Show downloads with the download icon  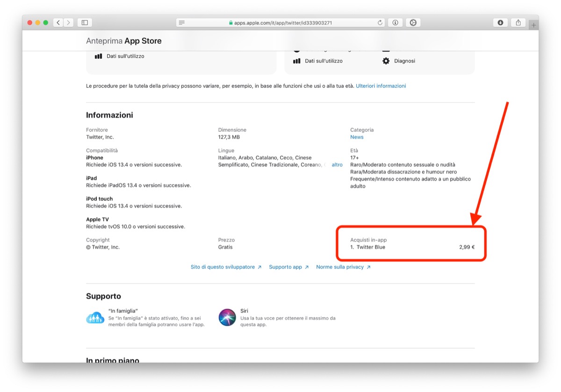pos(500,22)
